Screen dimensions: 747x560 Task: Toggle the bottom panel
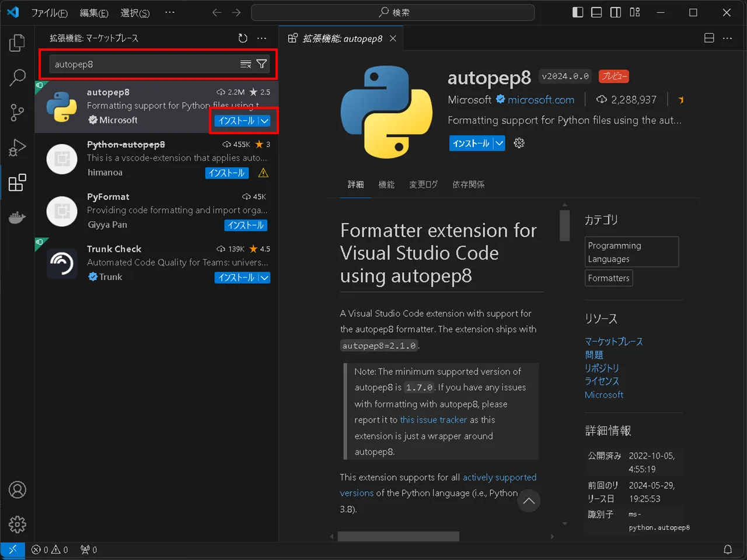(x=596, y=12)
